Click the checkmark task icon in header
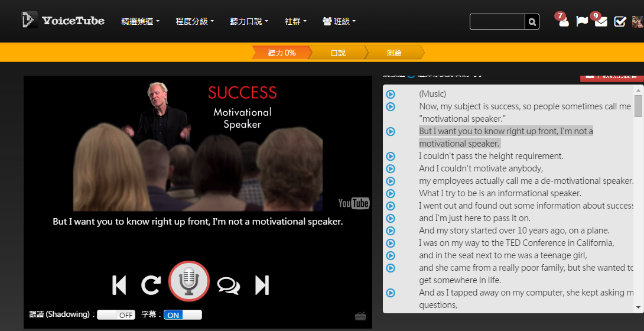This screenshot has width=644, height=331. tap(620, 21)
